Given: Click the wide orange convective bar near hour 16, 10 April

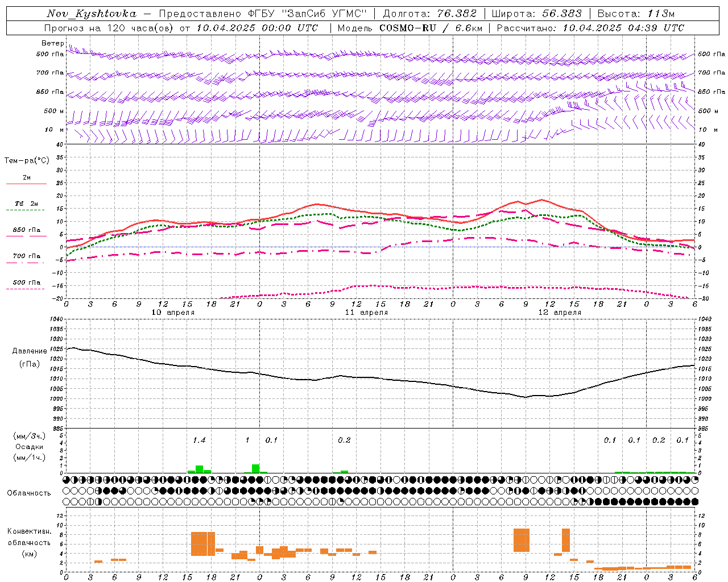Looking at the screenshot, I should coord(203,544).
